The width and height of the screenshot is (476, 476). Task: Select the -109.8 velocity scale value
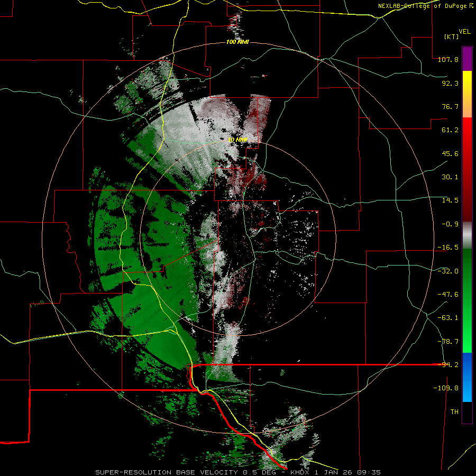pos(446,388)
